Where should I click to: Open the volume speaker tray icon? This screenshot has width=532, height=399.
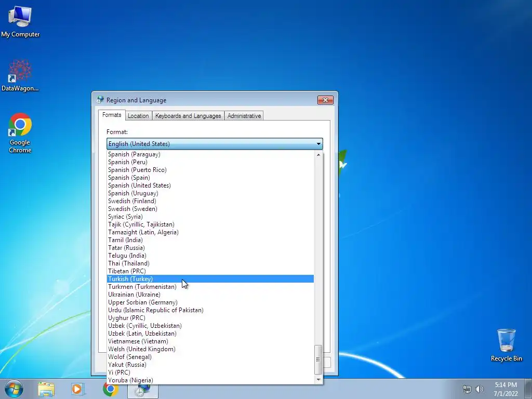point(480,389)
